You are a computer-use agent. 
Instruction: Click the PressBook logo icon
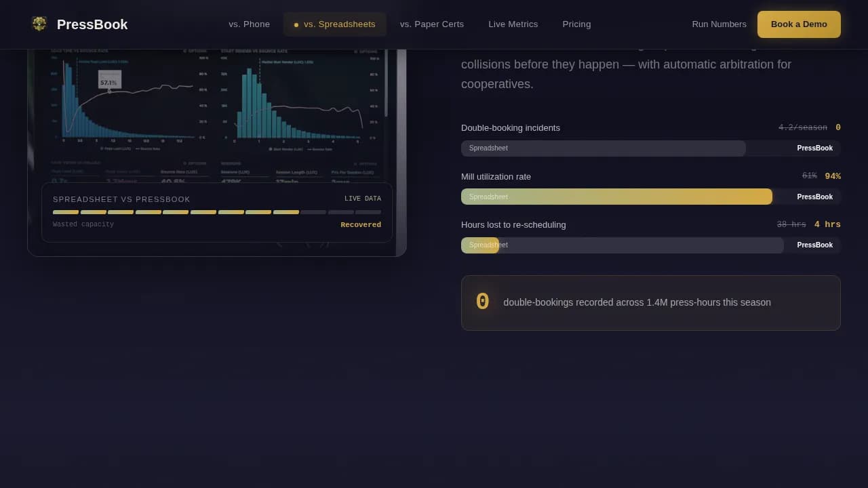pos(39,24)
